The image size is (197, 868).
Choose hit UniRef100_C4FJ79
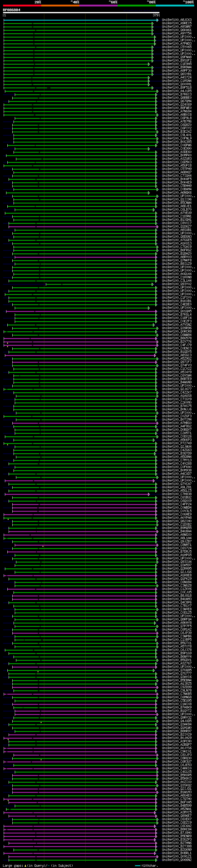177,345
